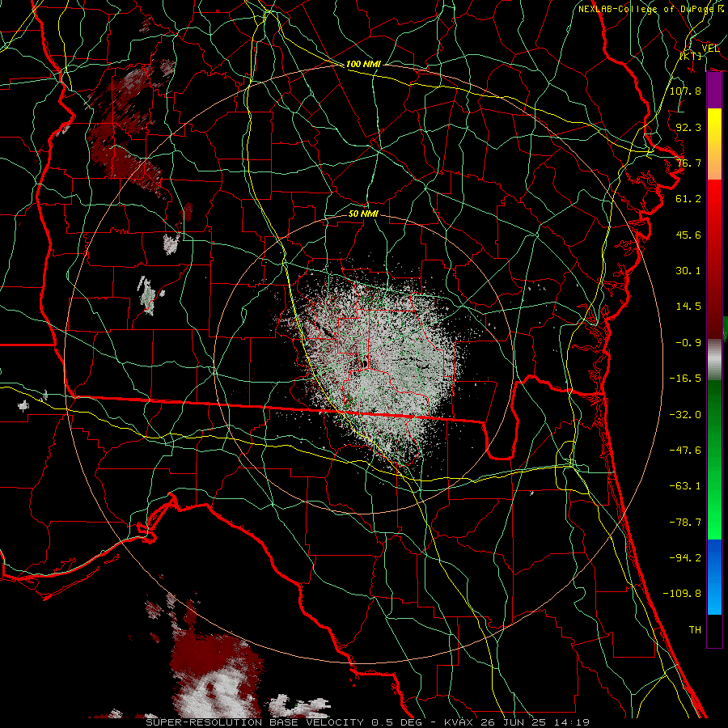Viewport: 728px width, 728px height.
Task: Click the 45.6 scale value
Action: click(x=688, y=235)
